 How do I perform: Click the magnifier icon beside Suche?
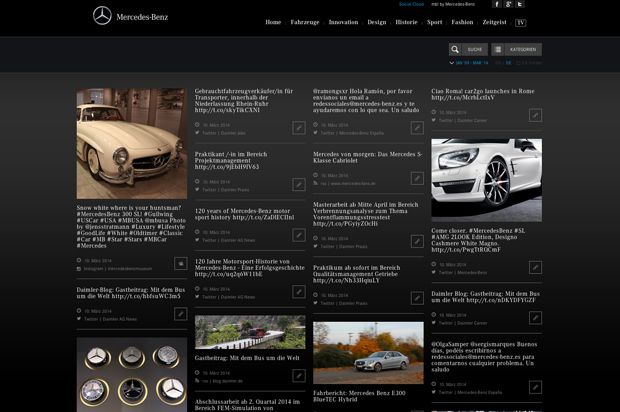tap(455, 49)
